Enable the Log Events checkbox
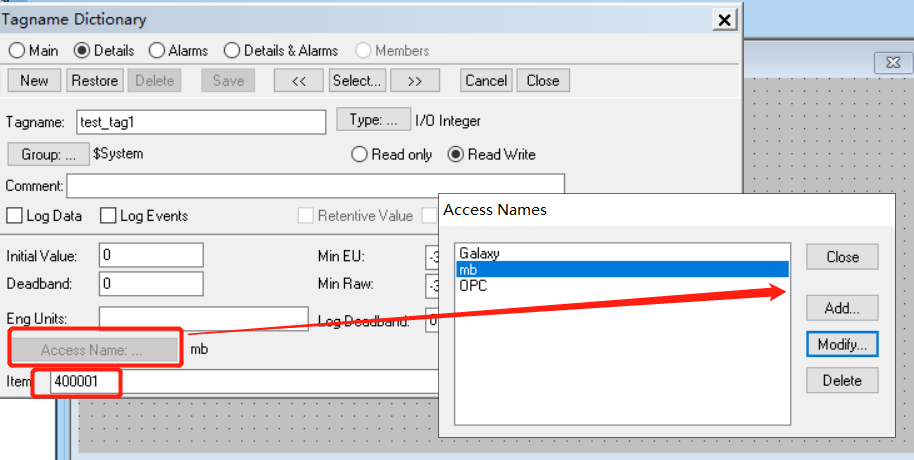Screen dimensions: 914x460 [x=108, y=216]
